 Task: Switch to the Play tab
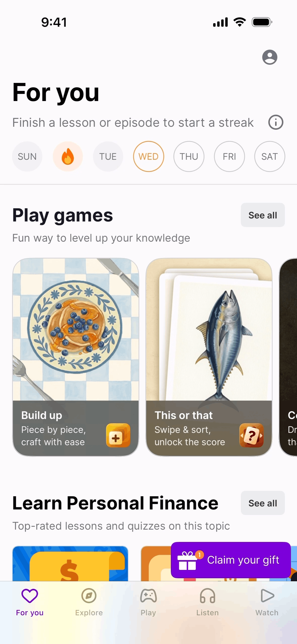(148, 602)
